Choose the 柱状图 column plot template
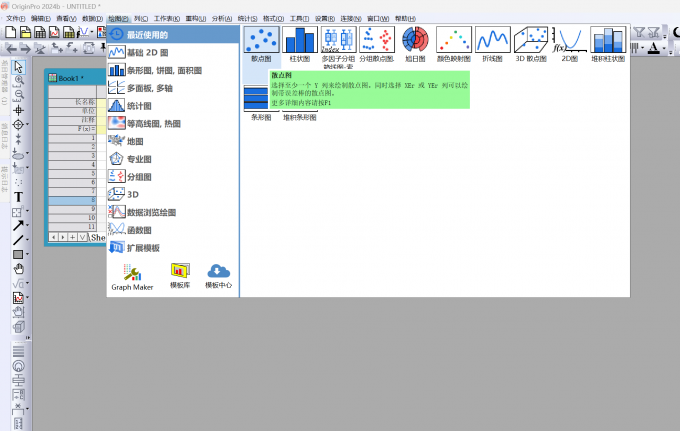680x431 pixels. 300,44
